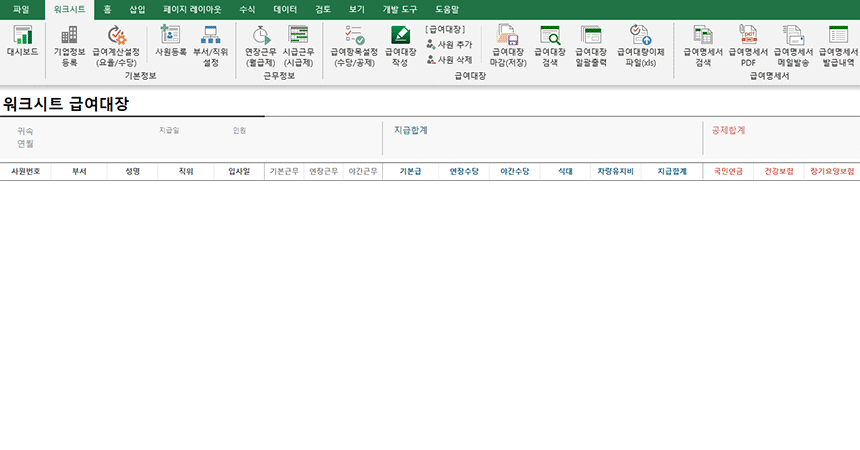This screenshot has height=450, width=860.
Task: Click 급여대장 일괄출력 print icon
Action: (x=590, y=46)
